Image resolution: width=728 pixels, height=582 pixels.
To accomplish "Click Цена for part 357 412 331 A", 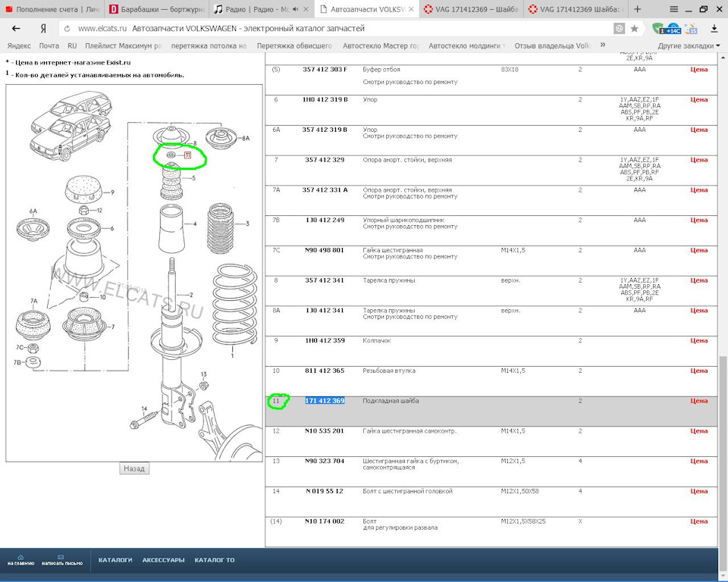I will click(698, 190).
